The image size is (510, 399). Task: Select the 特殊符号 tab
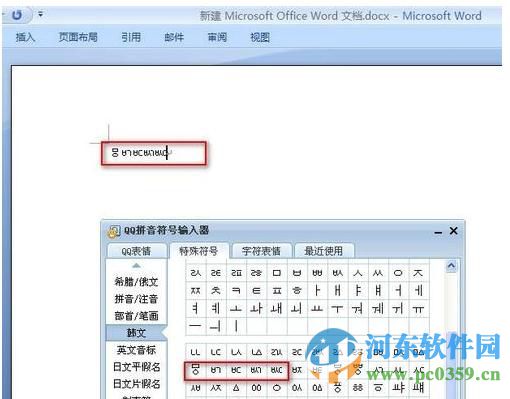199,251
